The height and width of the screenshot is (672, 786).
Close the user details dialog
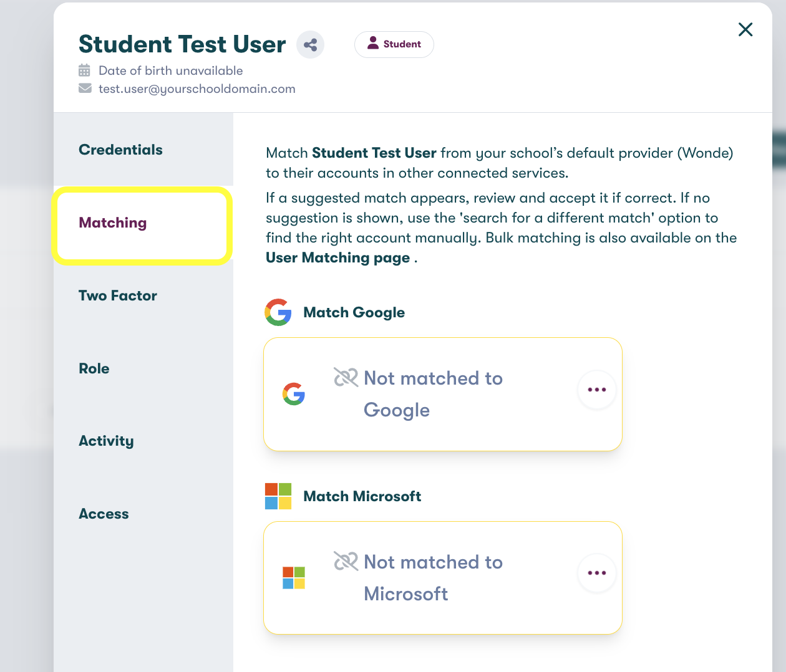point(745,29)
